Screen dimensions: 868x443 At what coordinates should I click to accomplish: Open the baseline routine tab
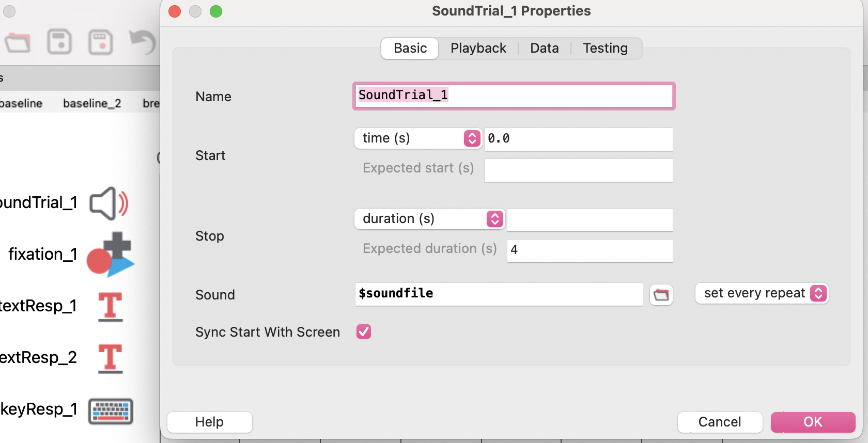coord(21,103)
